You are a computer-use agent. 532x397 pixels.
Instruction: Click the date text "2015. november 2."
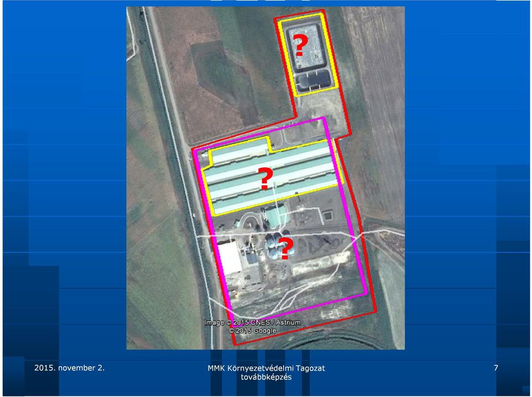point(70,368)
